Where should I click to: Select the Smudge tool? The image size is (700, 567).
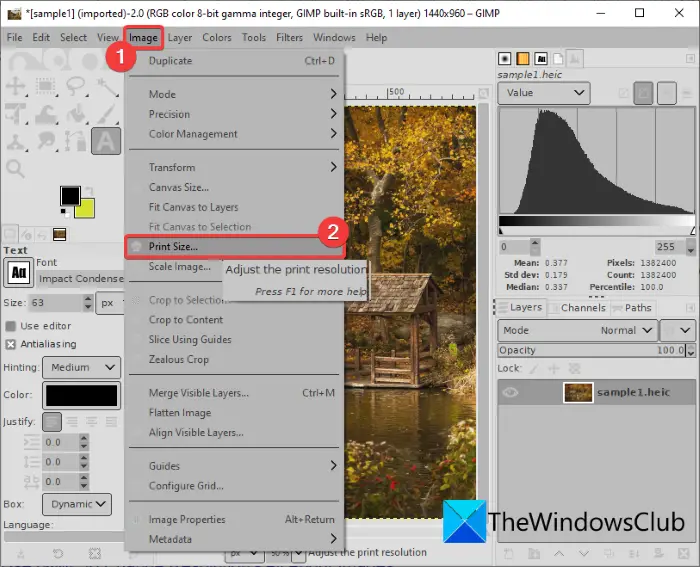tap(46, 142)
